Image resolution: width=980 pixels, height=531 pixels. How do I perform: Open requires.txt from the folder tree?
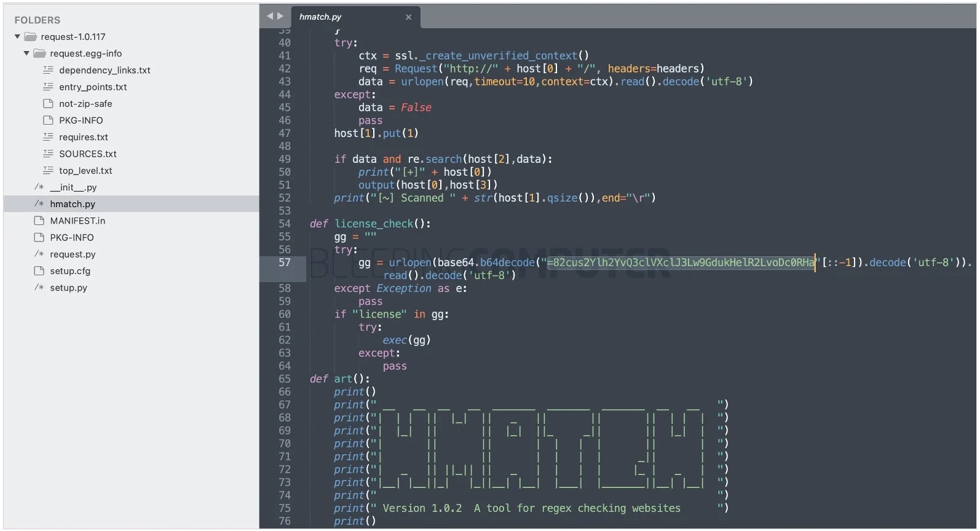(83, 137)
